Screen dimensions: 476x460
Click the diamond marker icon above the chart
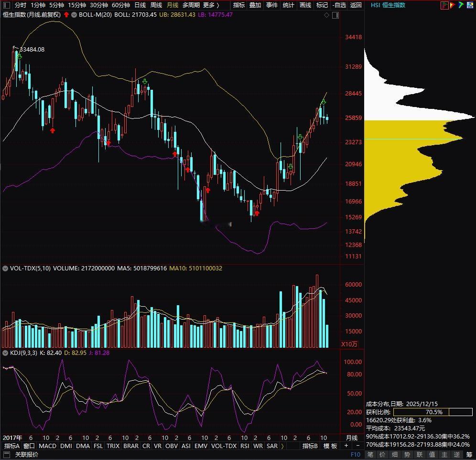click(x=326, y=15)
